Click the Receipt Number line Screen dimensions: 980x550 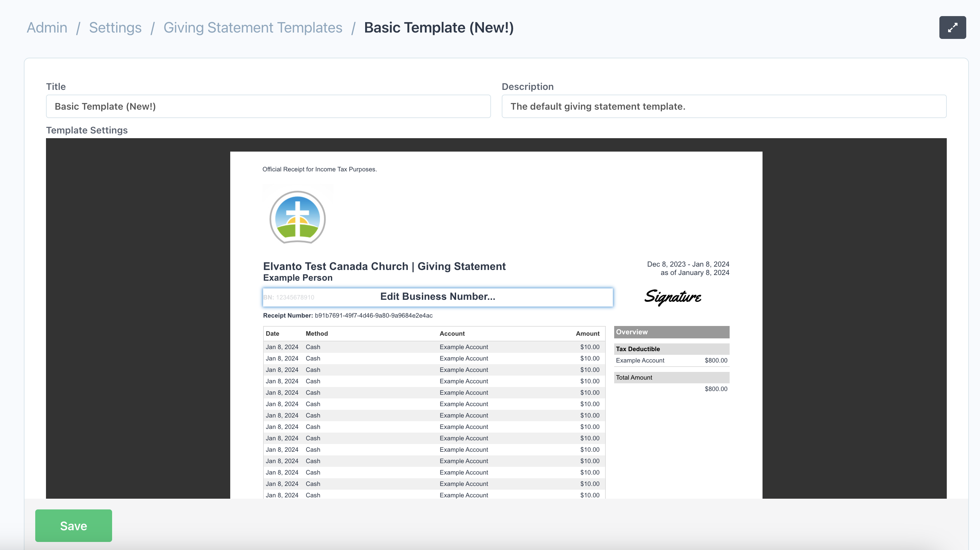tap(348, 316)
